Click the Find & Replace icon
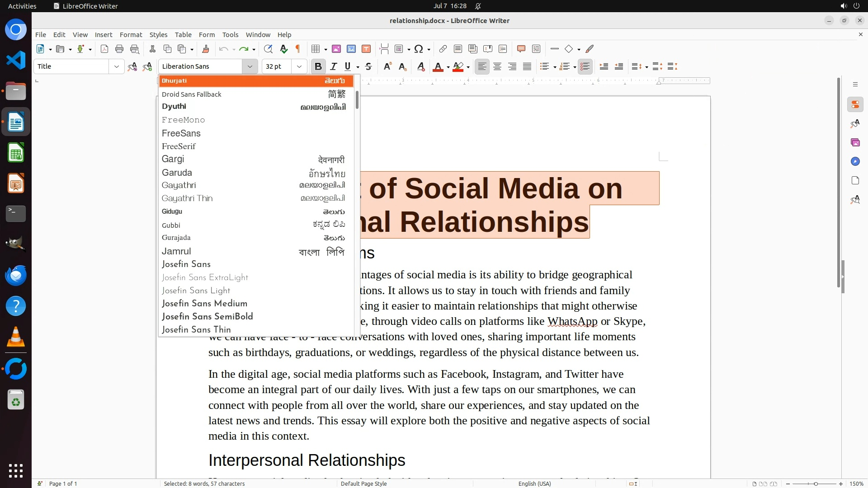The image size is (868, 488). (x=268, y=49)
